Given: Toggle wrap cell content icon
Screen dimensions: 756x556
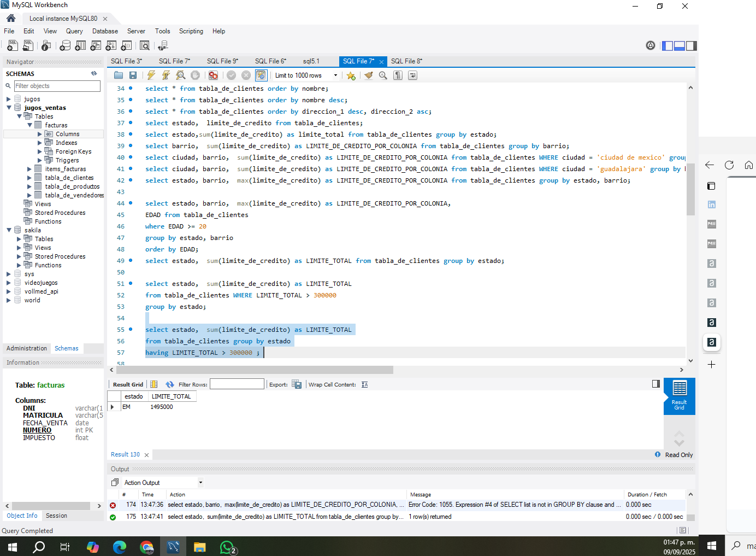Looking at the screenshot, I should [x=365, y=384].
